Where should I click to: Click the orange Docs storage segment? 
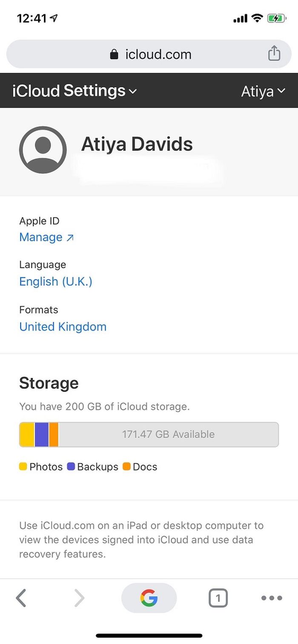(54, 434)
